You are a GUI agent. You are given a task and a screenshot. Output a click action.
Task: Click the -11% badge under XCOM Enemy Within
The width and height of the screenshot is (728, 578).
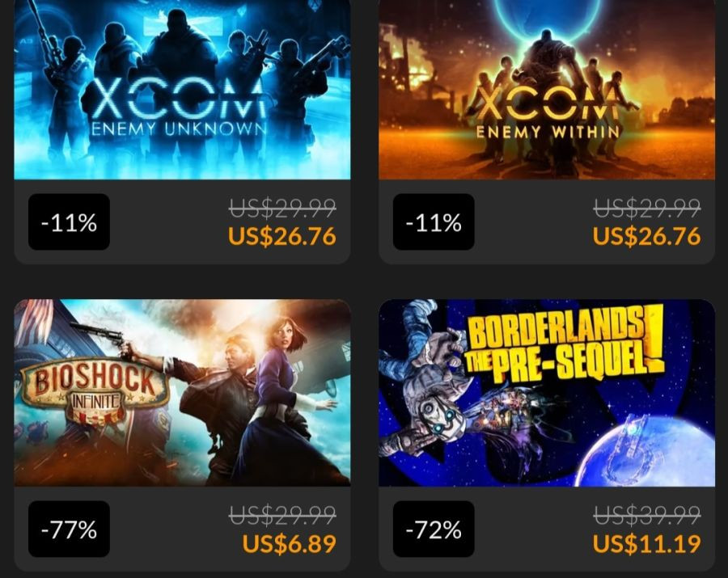point(434,221)
